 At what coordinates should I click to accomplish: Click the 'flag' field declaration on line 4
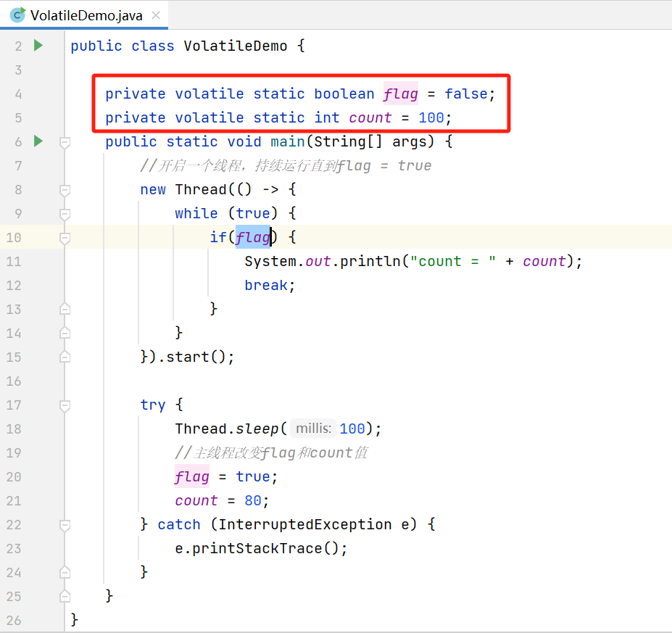pyautogui.click(x=401, y=94)
